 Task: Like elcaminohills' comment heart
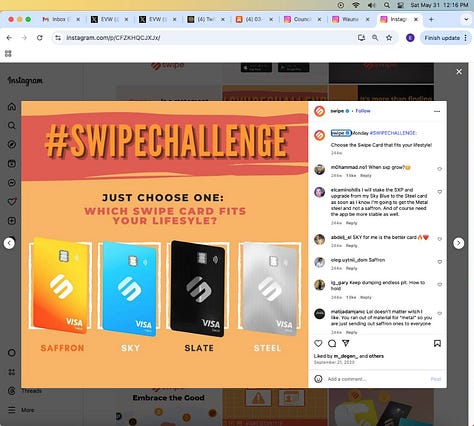point(440,192)
